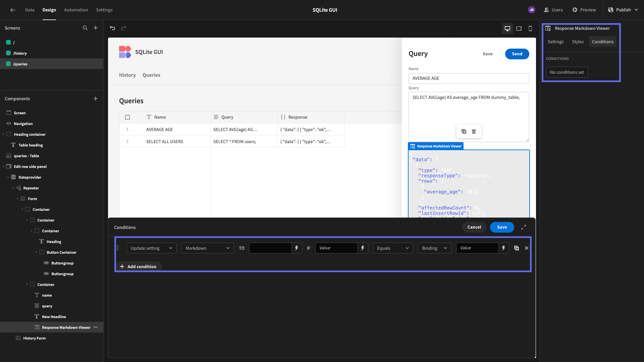Open the Styles tab in the component panel
The height and width of the screenshot is (362, 644).
point(578,42)
